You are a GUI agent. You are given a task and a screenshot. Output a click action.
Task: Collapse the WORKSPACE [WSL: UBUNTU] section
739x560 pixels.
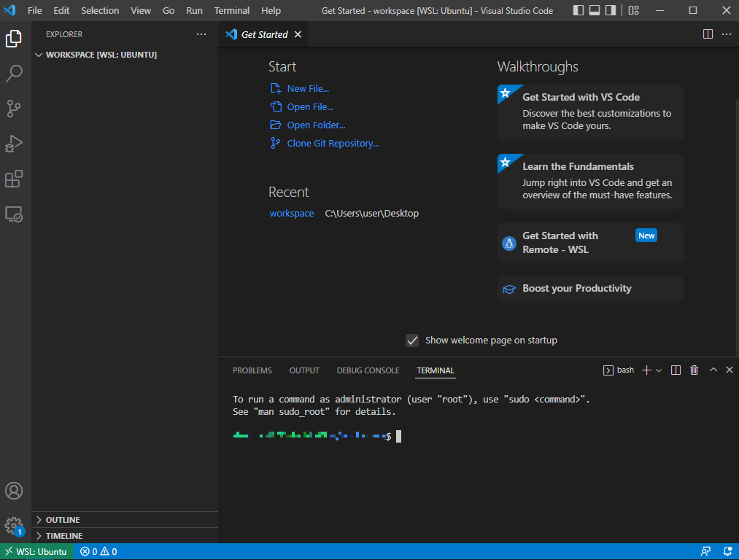click(x=125, y=55)
